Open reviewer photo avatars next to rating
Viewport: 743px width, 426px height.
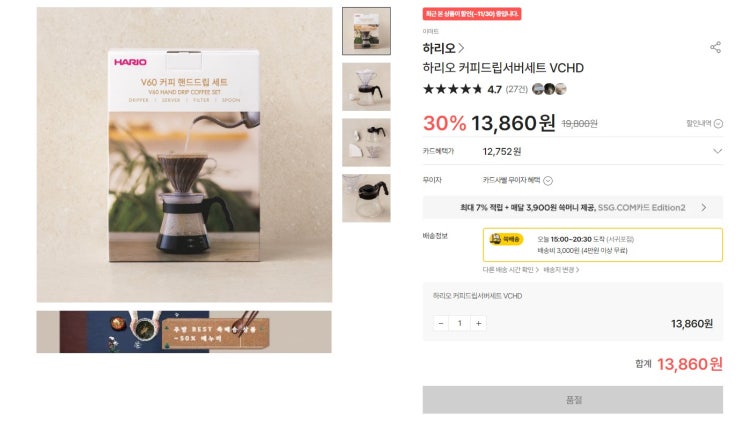point(549,89)
